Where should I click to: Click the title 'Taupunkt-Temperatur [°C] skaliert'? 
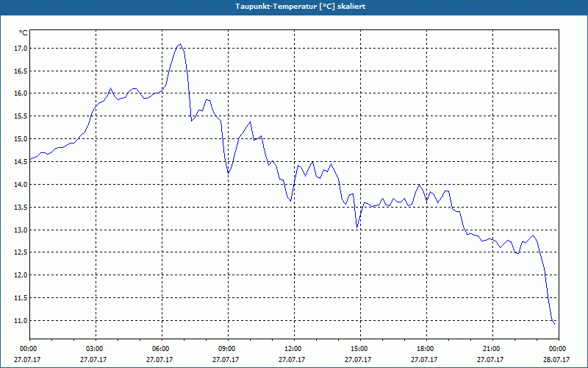[301, 7]
